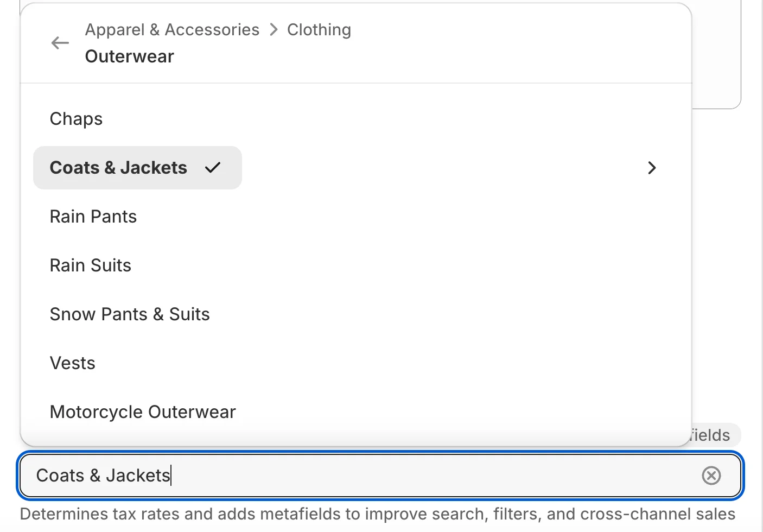Focus the category search input field
The height and width of the screenshot is (532, 763).
(326, 476)
